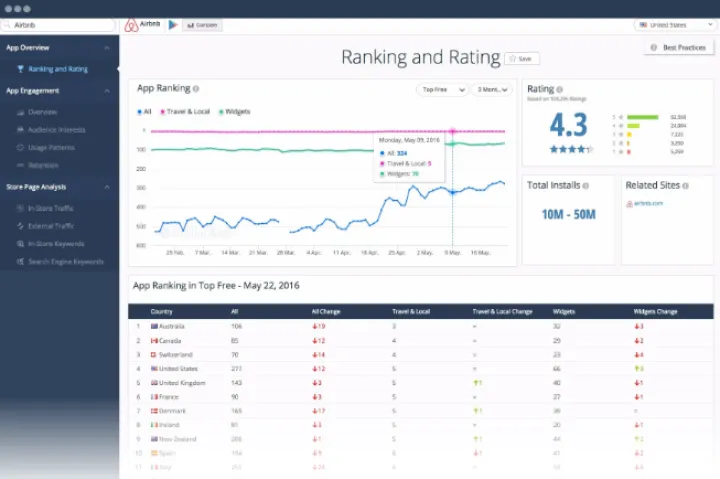Toggle the Travel & Local legend series
This screenshot has height=479, width=720.
tap(183, 111)
